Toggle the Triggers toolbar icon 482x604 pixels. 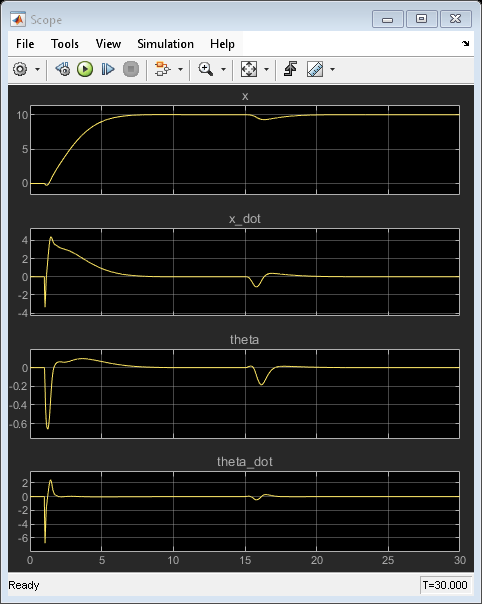pos(290,69)
